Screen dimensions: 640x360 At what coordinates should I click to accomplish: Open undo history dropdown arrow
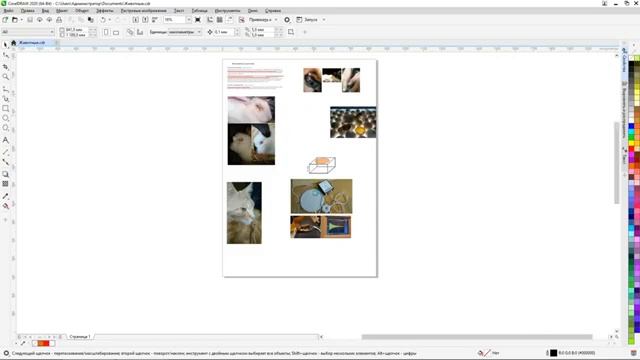(x=109, y=20)
